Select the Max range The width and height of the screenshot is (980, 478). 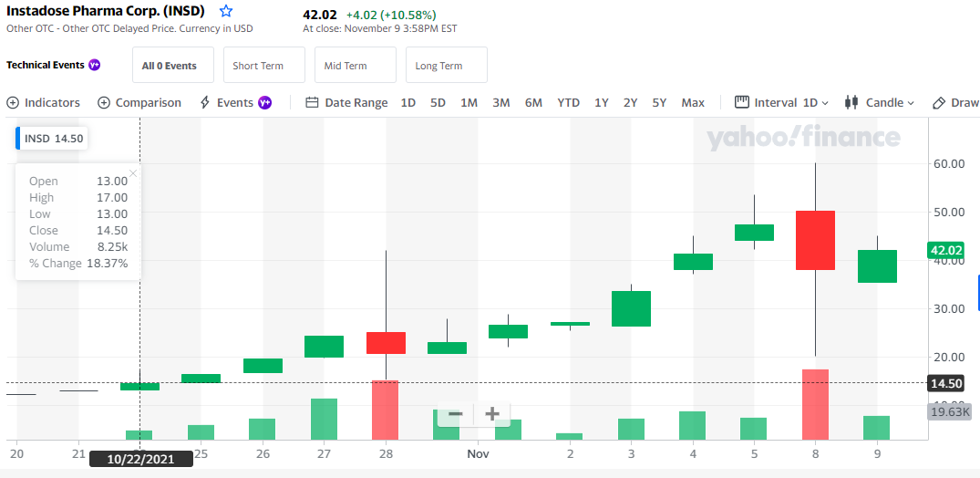click(693, 102)
